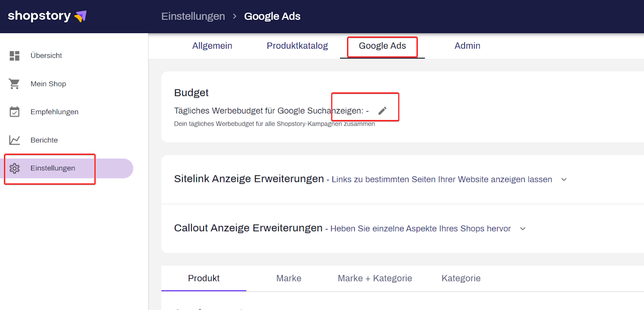Select the Produkt sub-tab

[204, 278]
